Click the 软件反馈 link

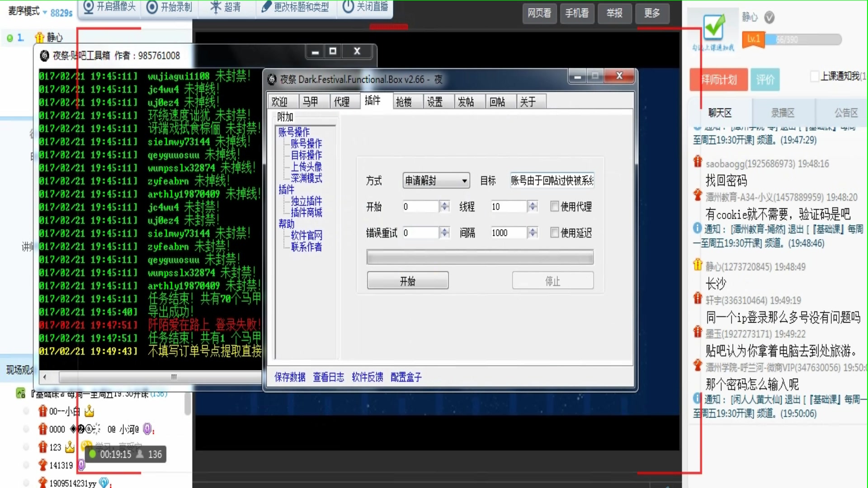point(368,377)
